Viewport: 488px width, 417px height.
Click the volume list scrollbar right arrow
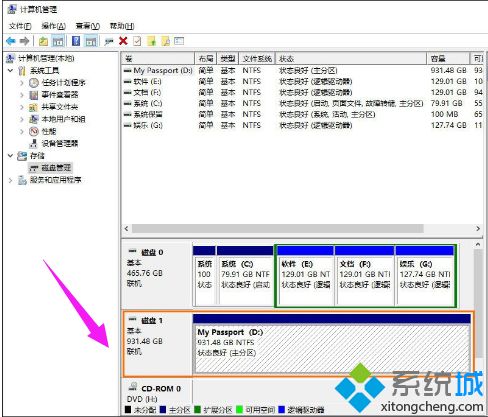pos(478,229)
